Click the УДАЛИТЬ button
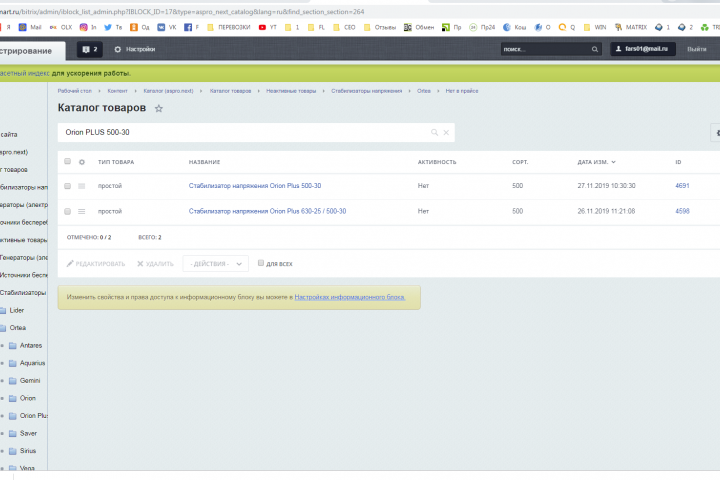This screenshot has width=720, height=480. click(x=155, y=264)
